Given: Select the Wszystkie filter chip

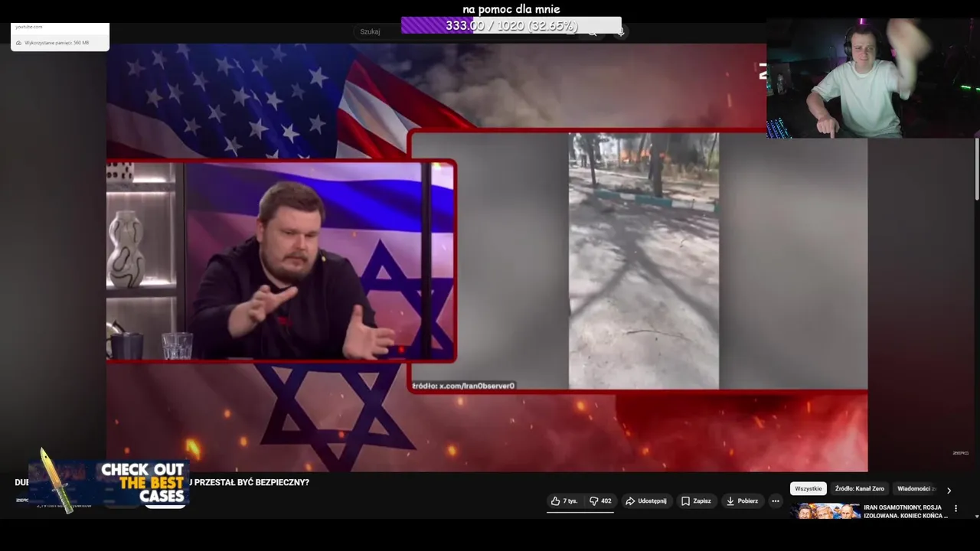Looking at the screenshot, I should (808, 489).
